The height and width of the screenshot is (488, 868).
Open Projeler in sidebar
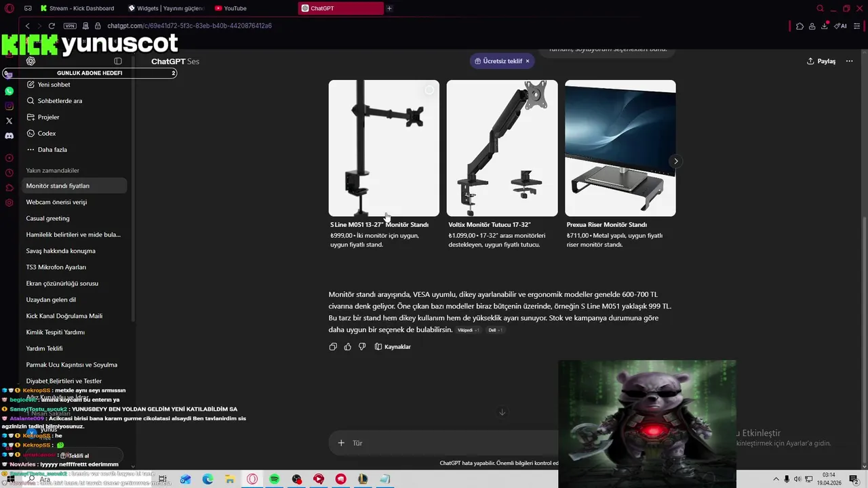pyautogui.click(x=75, y=117)
